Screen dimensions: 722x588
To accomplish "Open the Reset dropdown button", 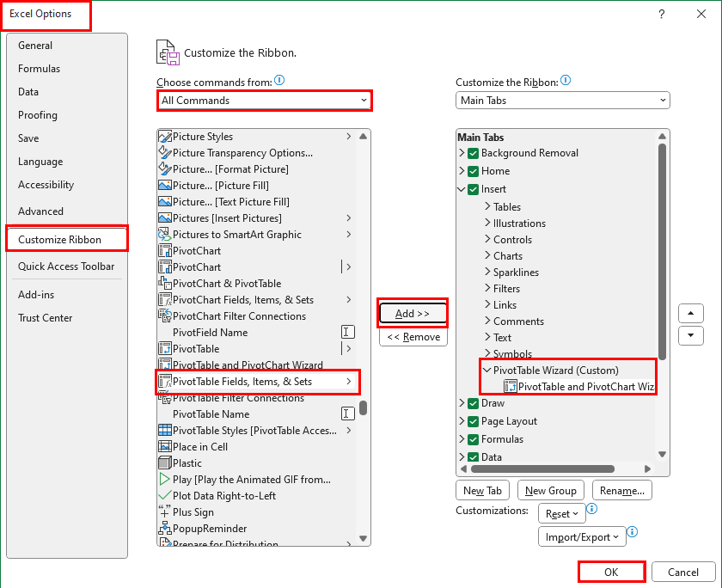I will coord(562,514).
